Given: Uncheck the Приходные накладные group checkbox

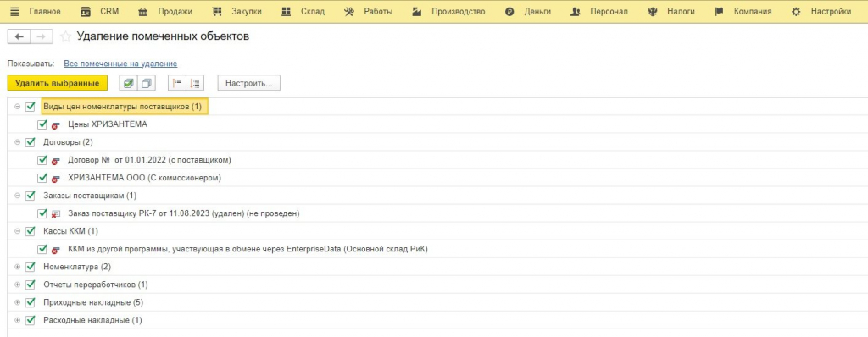Looking at the screenshot, I should pos(30,302).
